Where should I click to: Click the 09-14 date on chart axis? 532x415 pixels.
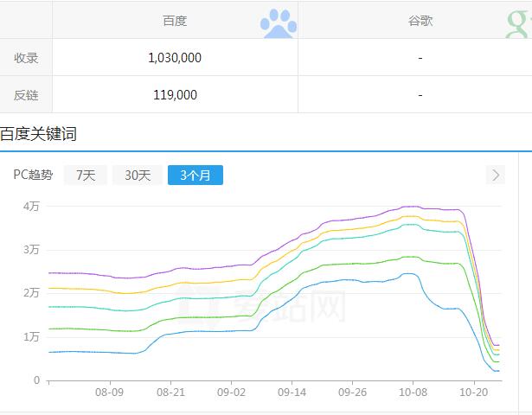[x=292, y=392]
